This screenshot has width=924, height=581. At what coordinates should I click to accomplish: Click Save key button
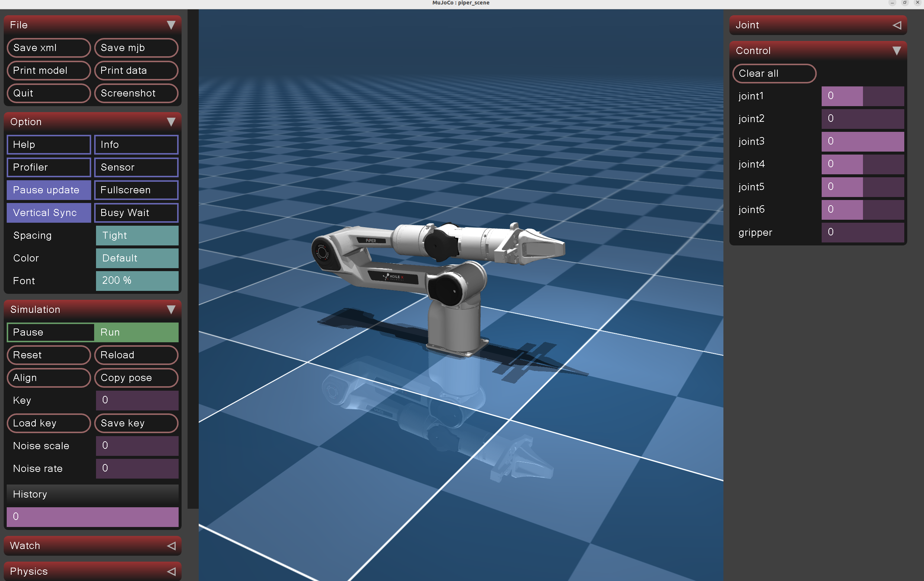pos(136,423)
